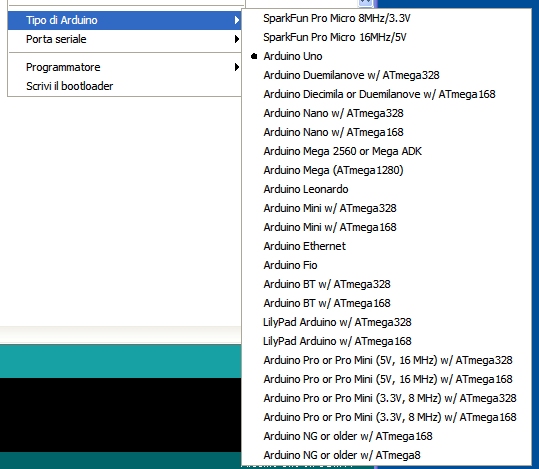Click the black console output area
The width and height of the screenshot is (539, 469).
pos(120,415)
